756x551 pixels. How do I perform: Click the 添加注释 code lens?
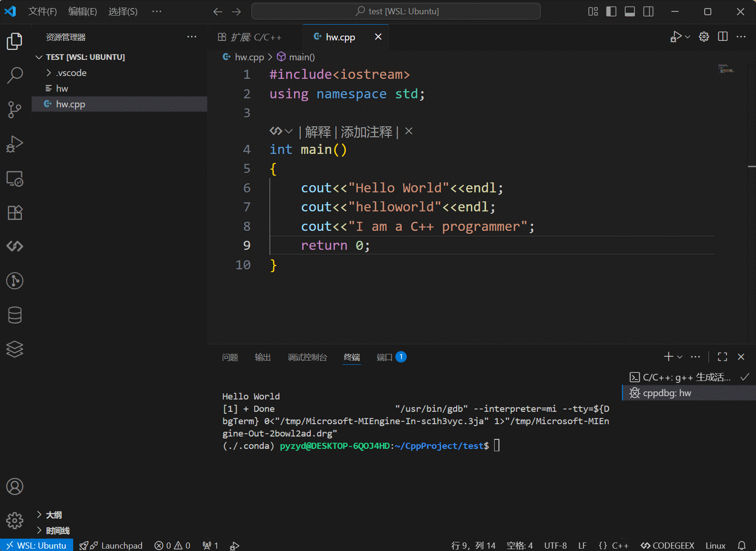(367, 132)
